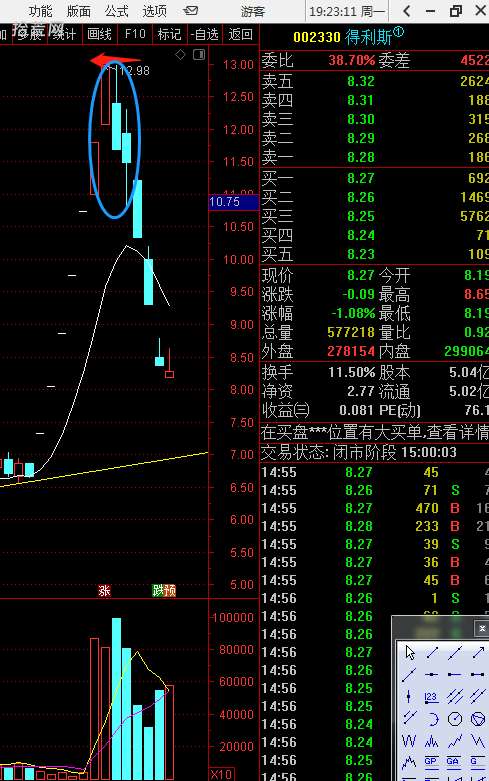Click the 涨幅 -1.08% value
489x781 pixels.
354,313
